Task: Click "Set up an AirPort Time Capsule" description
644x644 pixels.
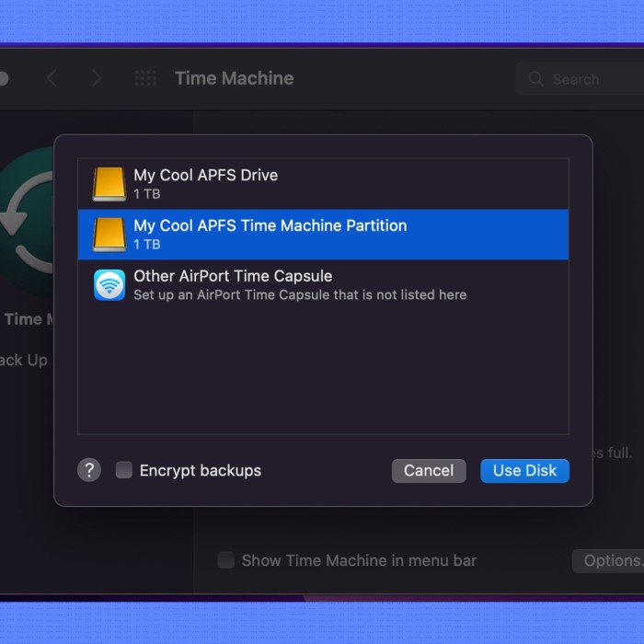Action: (x=300, y=295)
